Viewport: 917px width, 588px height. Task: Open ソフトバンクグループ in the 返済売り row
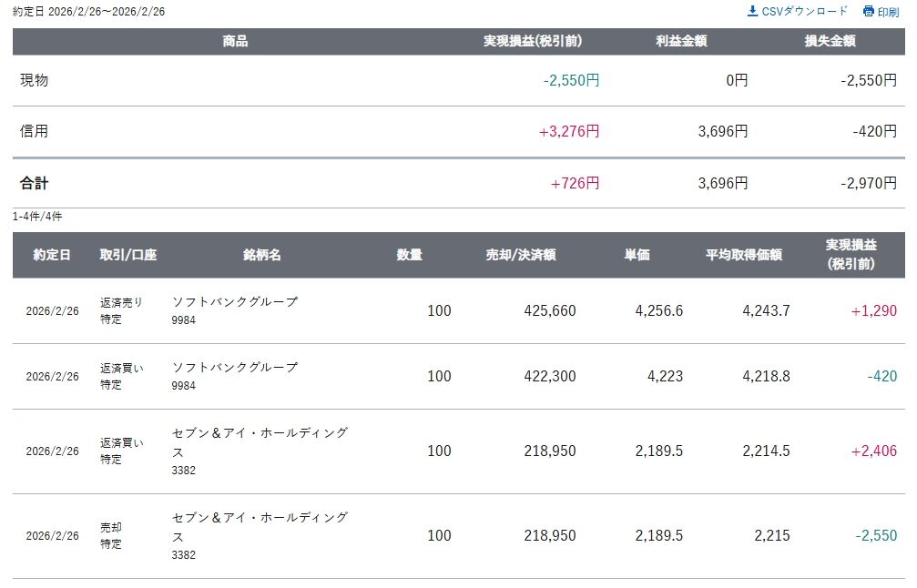[x=235, y=302]
